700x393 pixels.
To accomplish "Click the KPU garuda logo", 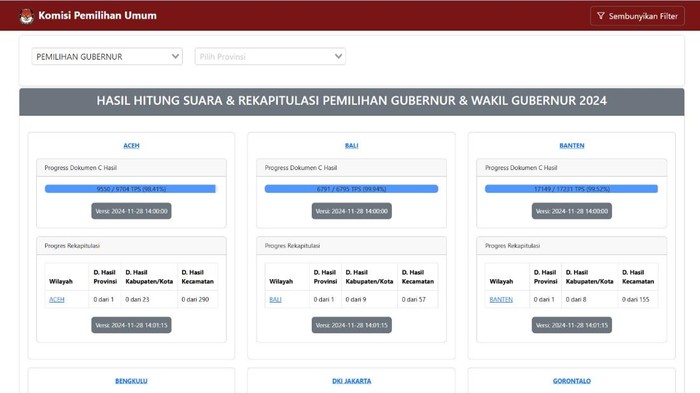I will click(27, 16).
